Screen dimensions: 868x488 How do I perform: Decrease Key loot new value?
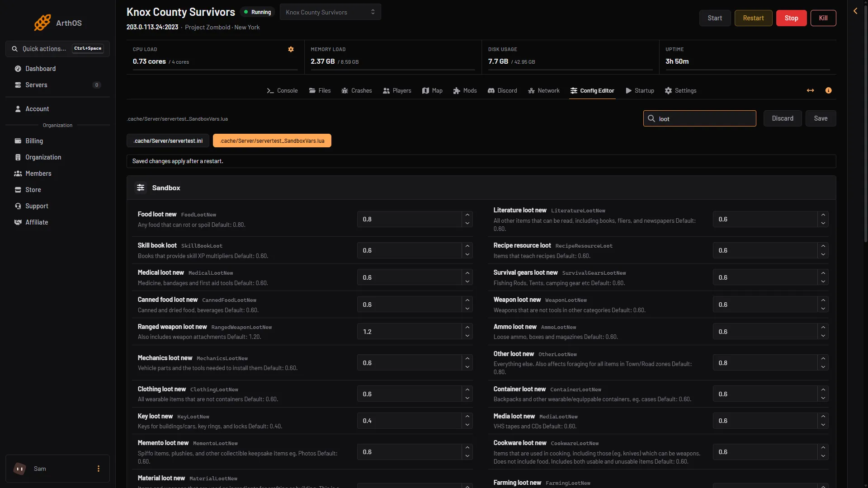pos(467,425)
